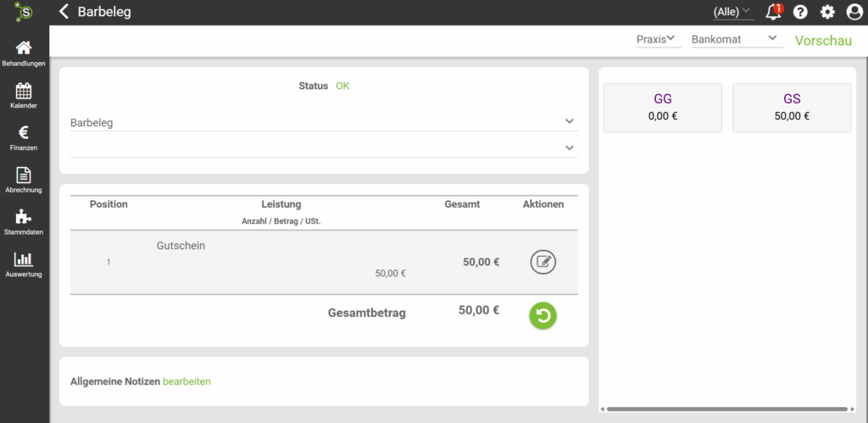
Task: Expand the Barbeleg document type dropdown
Action: 323,122
